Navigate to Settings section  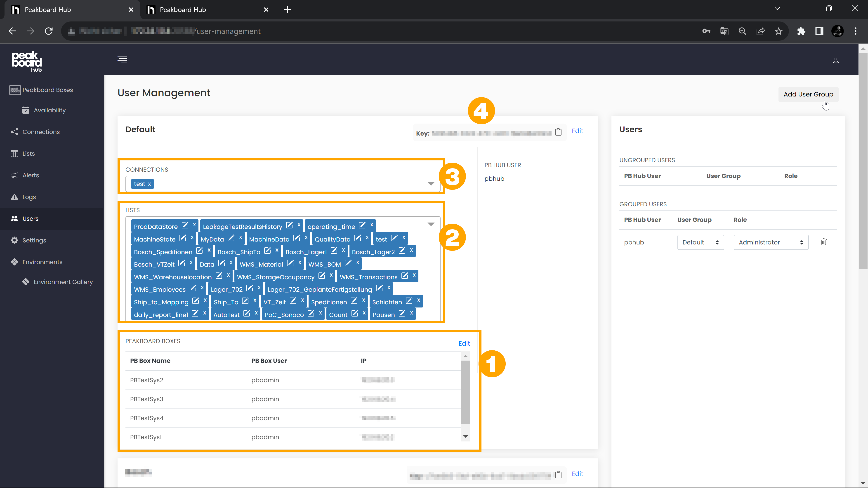[34, 240]
